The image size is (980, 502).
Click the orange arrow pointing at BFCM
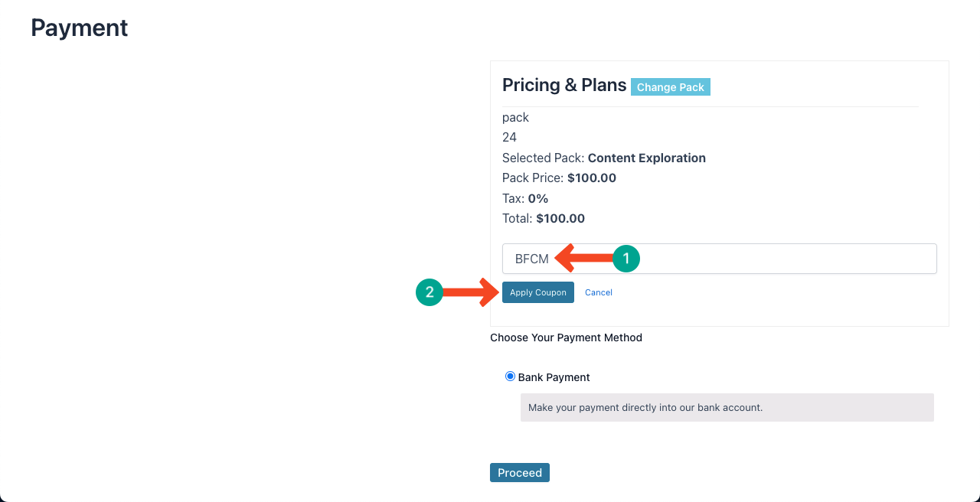click(x=585, y=259)
